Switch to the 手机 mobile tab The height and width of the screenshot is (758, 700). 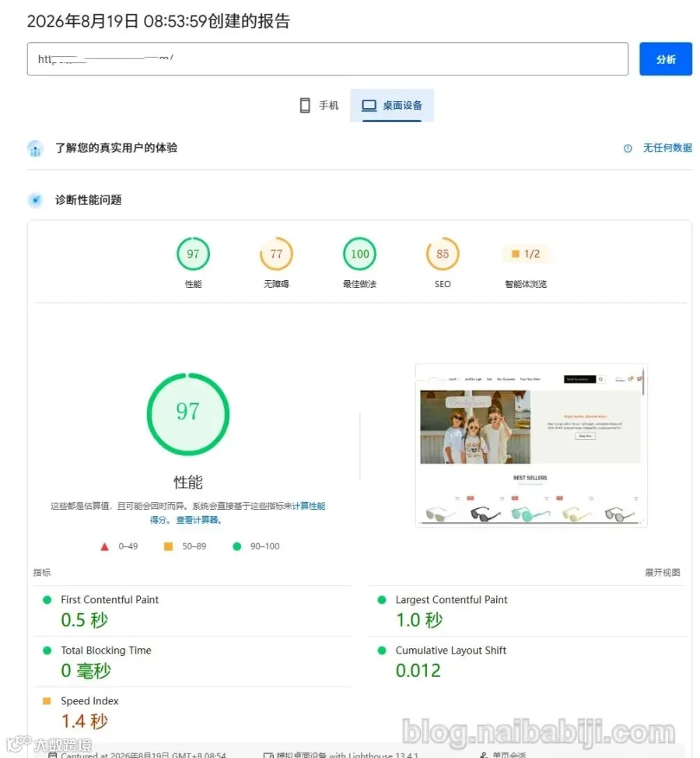[319, 105]
